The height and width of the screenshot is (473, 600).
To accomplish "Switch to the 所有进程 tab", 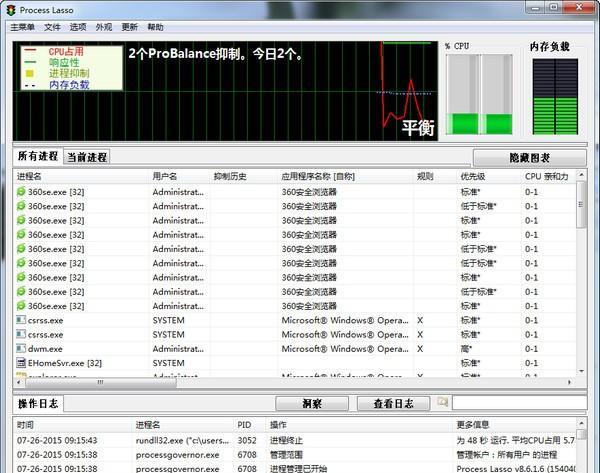I will [x=38, y=156].
